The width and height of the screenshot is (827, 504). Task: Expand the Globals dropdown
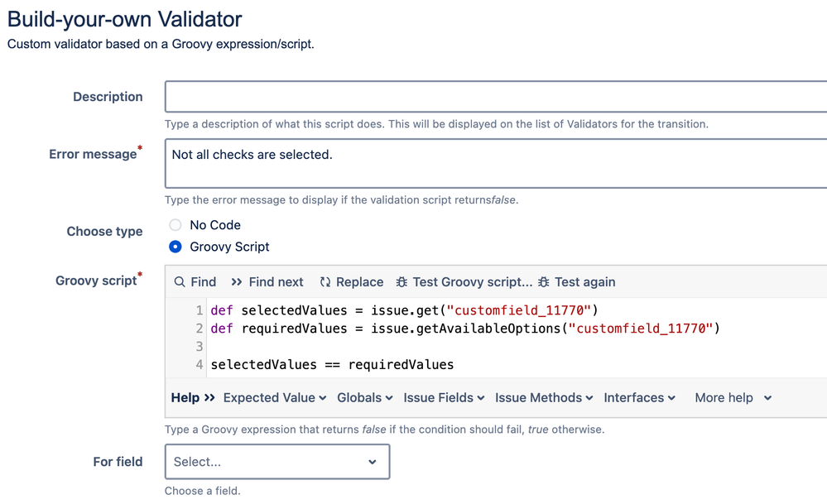coord(364,397)
